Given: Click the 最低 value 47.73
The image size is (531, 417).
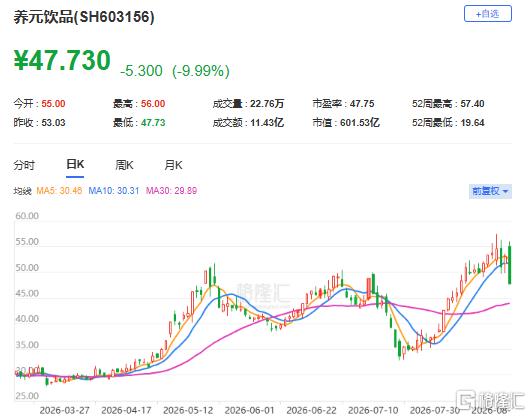Looking at the screenshot, I should pyautogui.click(x=153, y=122).
